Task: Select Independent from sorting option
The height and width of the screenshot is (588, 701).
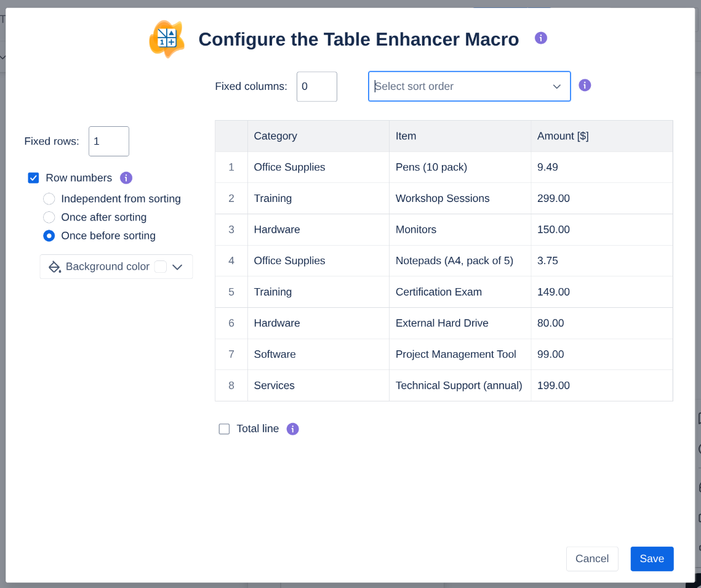Action: click(x=49, y=199)
